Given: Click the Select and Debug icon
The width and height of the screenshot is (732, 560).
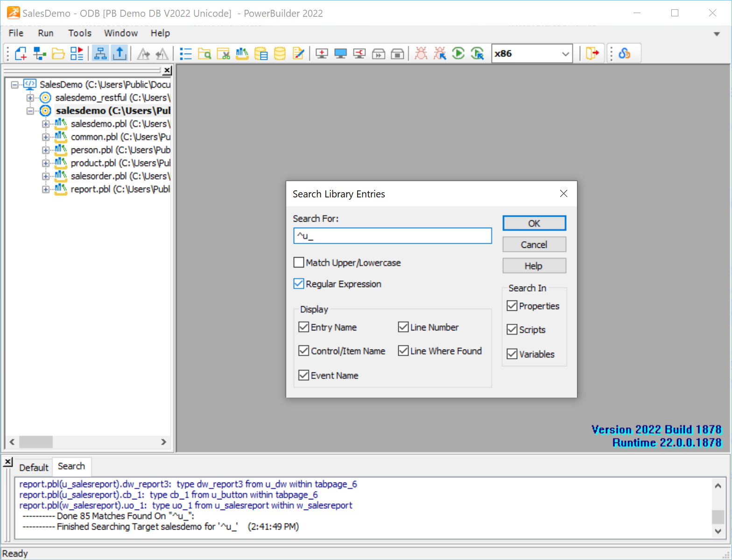Looking at the screenshot, I should click(440, 54).
